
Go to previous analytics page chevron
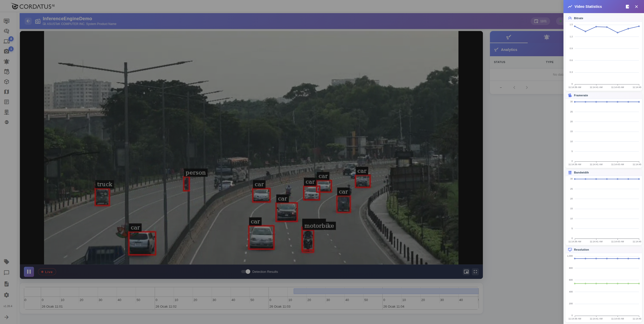coord(514,87)
